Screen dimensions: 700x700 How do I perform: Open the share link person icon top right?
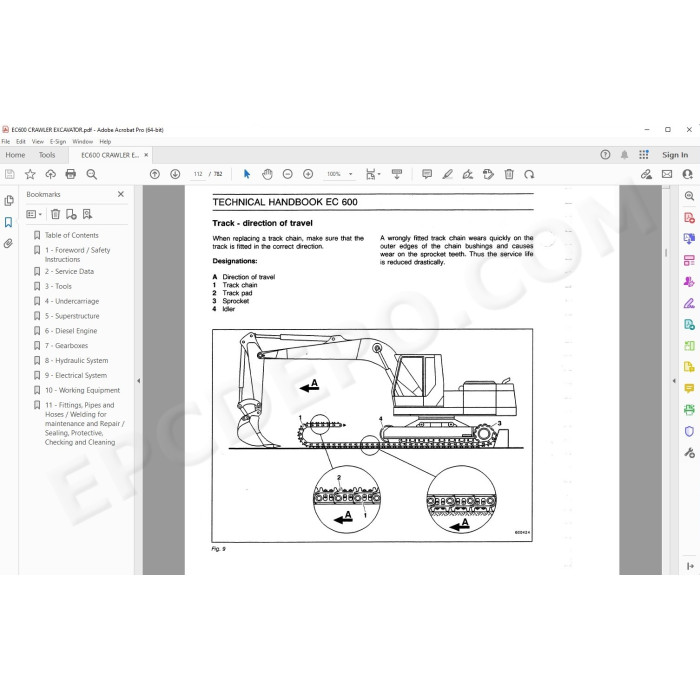point(688,174)
